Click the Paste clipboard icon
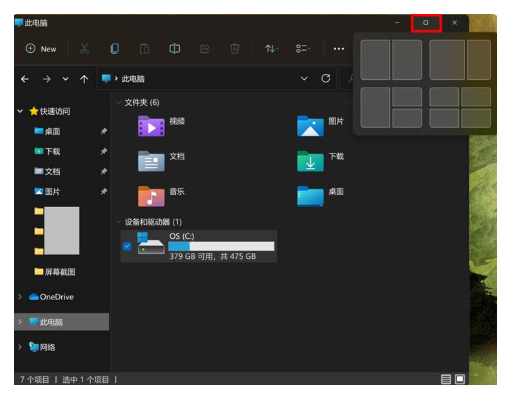Screen dimensions: 506x397 pyautogui.click(x=144, y=49)
